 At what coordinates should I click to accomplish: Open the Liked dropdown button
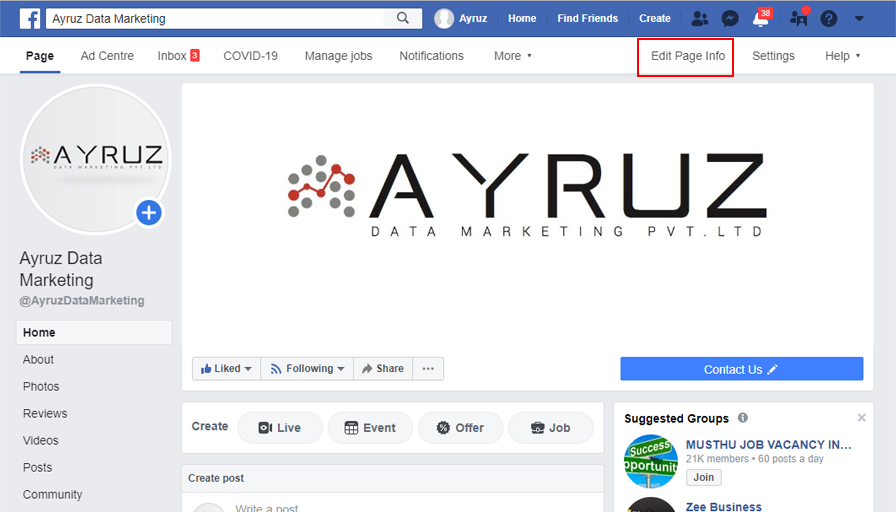click(226, 369)
